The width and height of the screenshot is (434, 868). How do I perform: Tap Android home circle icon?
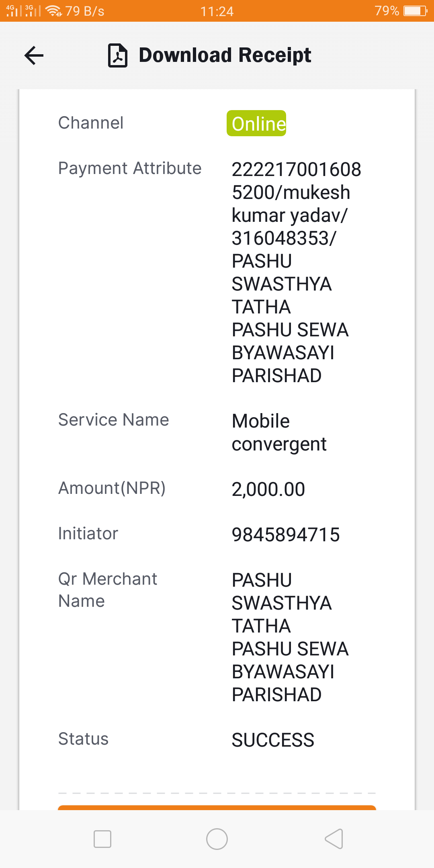pos(217,839)
